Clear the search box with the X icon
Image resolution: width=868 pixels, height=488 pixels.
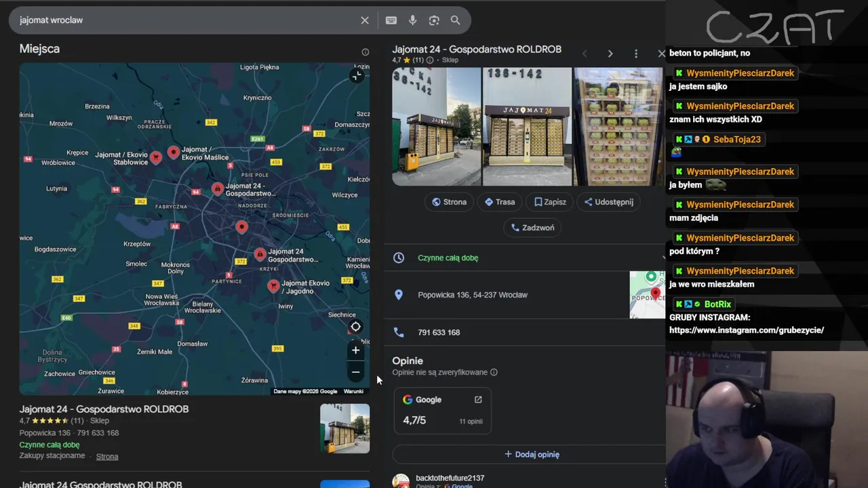(x=365, y=20)
